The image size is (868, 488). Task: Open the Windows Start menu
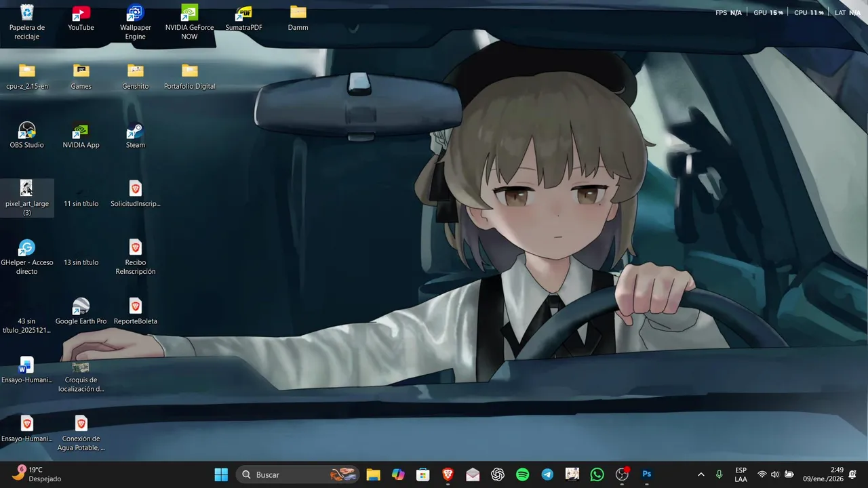(x=221, y=474)
